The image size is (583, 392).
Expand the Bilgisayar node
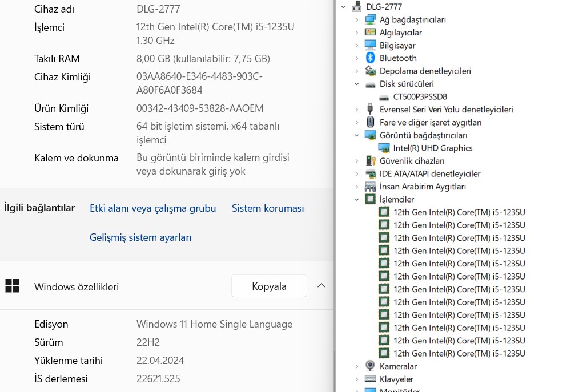pyautogui.click(x=357, y=45)
